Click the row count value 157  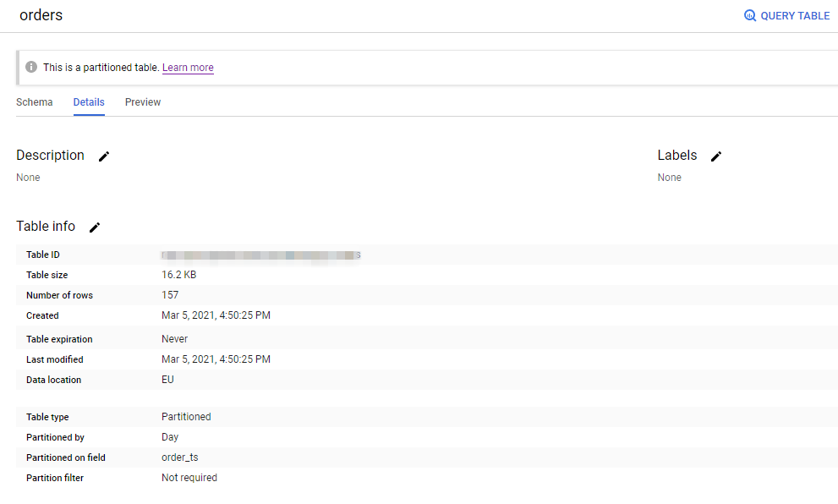coord(170,295)
